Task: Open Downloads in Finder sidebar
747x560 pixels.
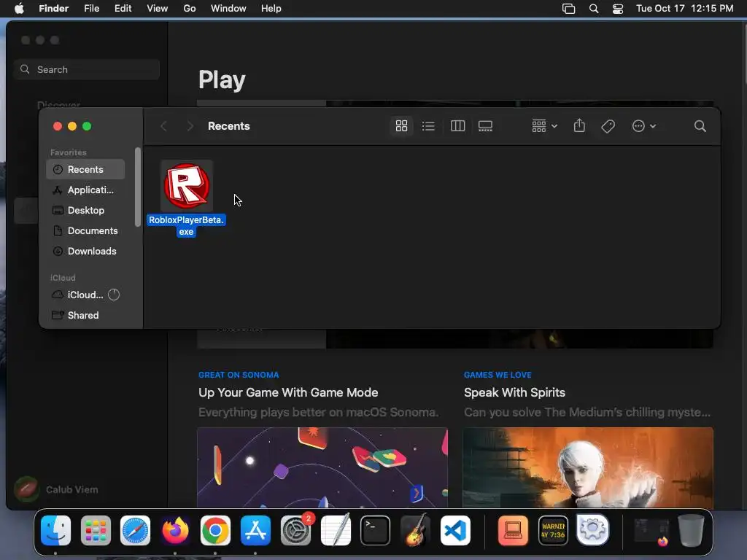Action: (85, 252)
